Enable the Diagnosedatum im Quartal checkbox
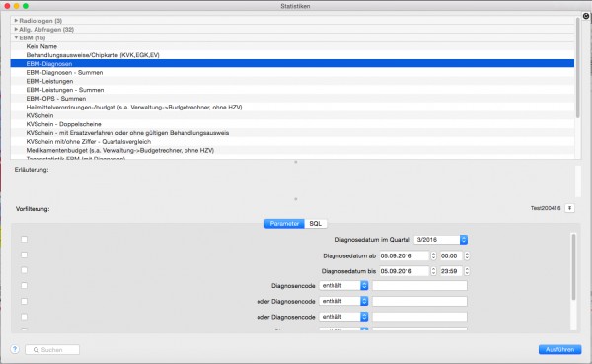 pyautogui.click(x=24, y=239)
